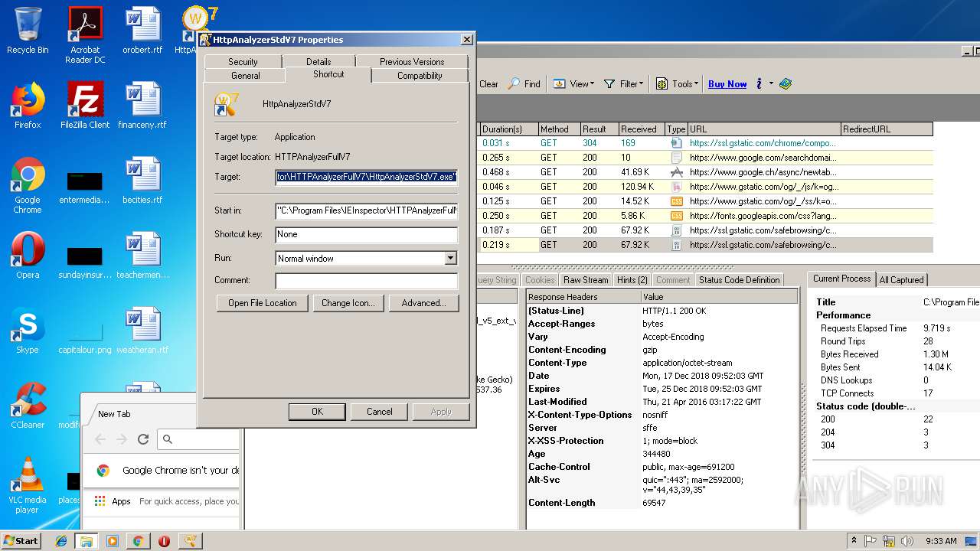Switch to the General tab
This screenshot has height=551, width=980.
point(246,75)
